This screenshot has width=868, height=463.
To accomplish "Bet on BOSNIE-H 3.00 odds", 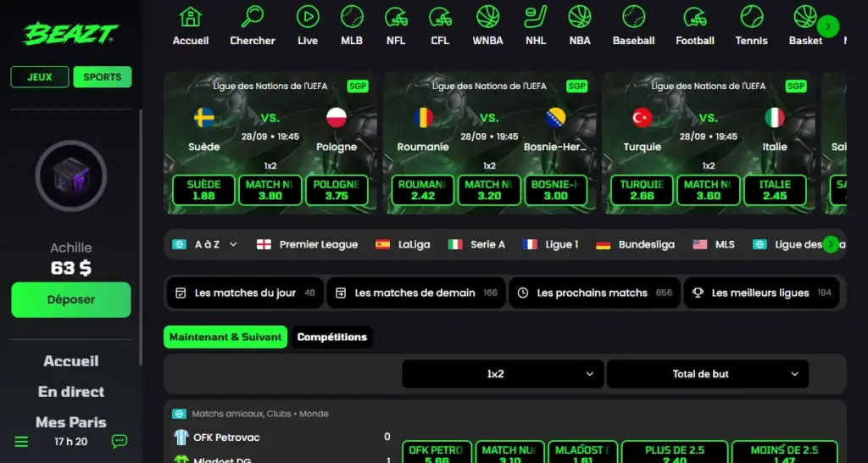I will pyautogui.click(x=556, y=190).
